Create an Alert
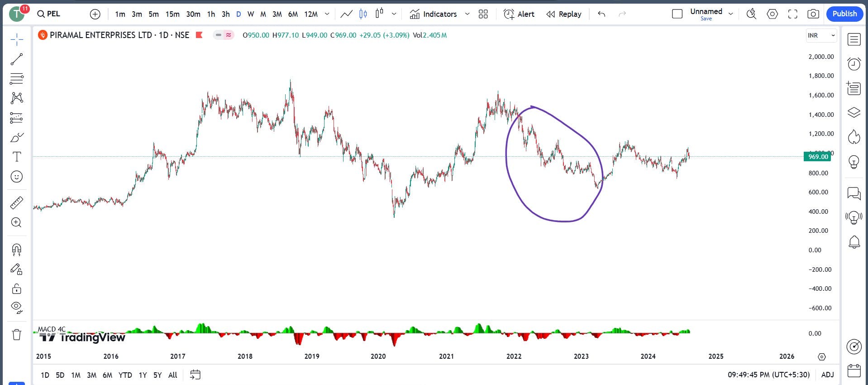The image size is (868, 385). point(519,14)
